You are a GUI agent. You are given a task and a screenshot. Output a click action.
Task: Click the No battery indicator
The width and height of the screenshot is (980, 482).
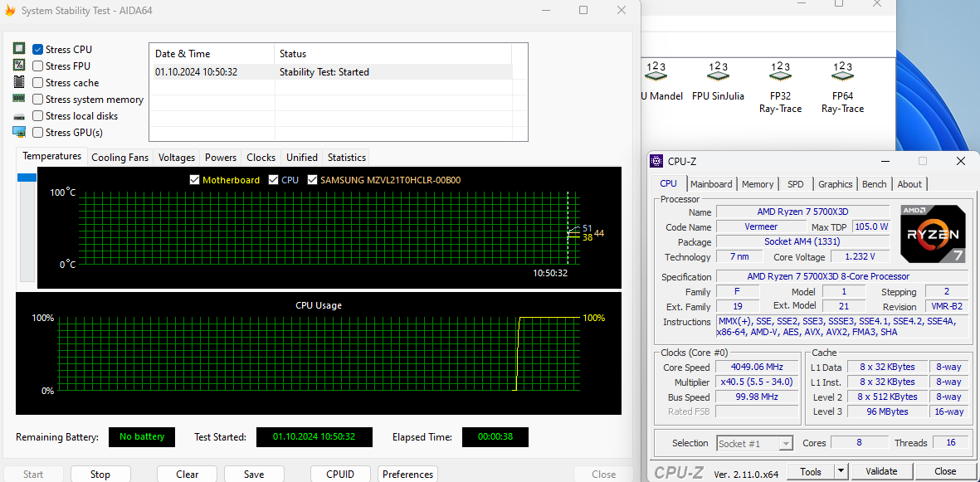142,437
